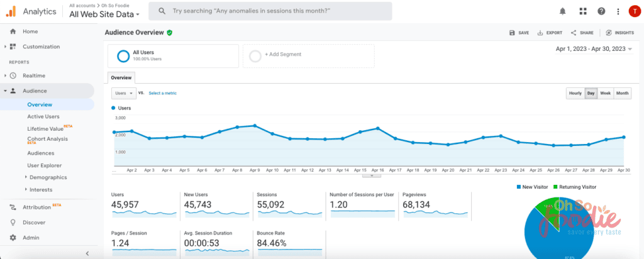
Task: Open the three-dot more options menu
Action: 618,11
